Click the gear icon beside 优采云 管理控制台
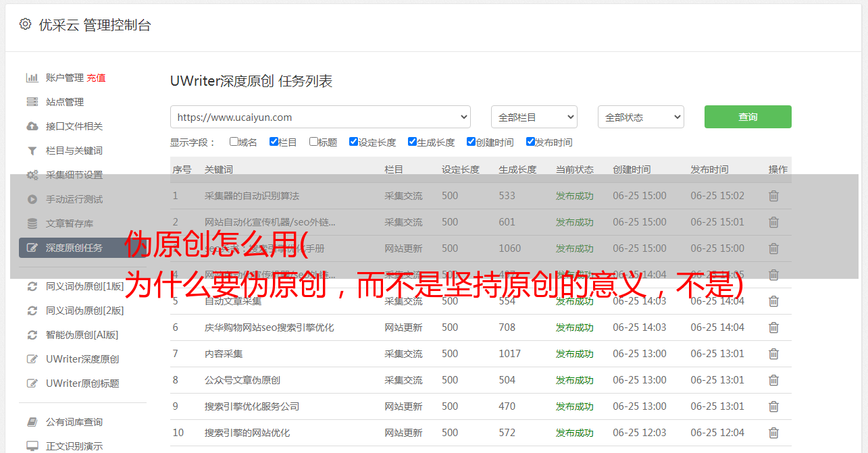 25,24
